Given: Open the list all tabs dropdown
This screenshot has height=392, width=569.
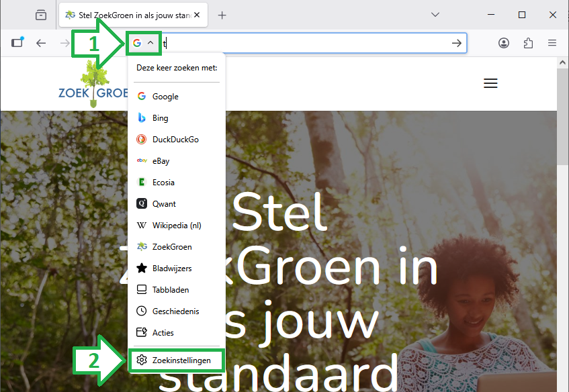Looking at the screenshot, I should pos(435,15).
